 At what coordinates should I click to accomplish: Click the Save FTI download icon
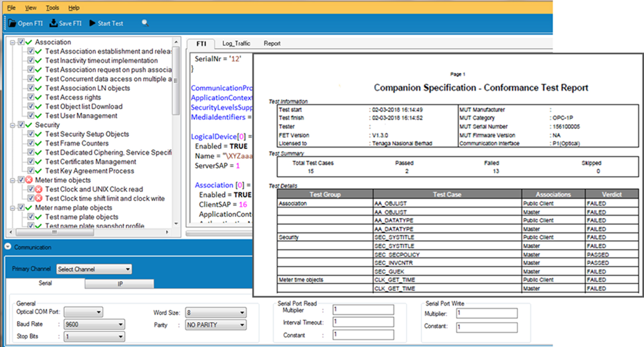(53, 23)
